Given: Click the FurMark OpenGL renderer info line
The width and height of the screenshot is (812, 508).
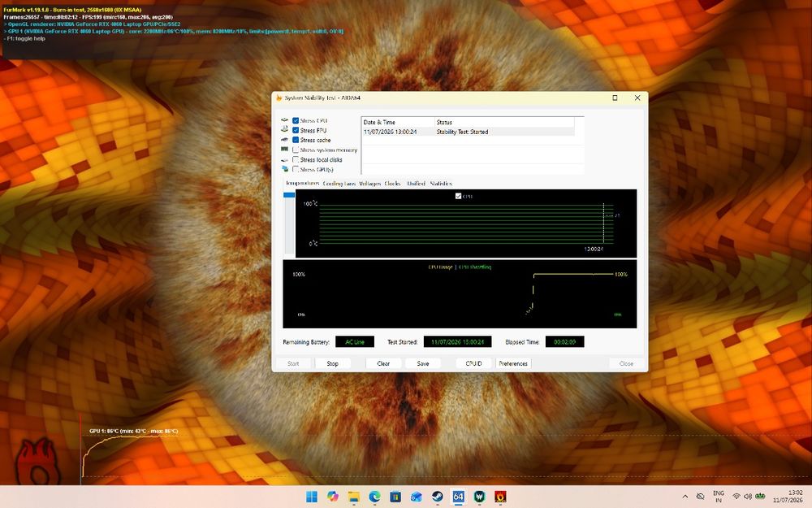Looking at the screenshot, I should (x=93, y=24).
